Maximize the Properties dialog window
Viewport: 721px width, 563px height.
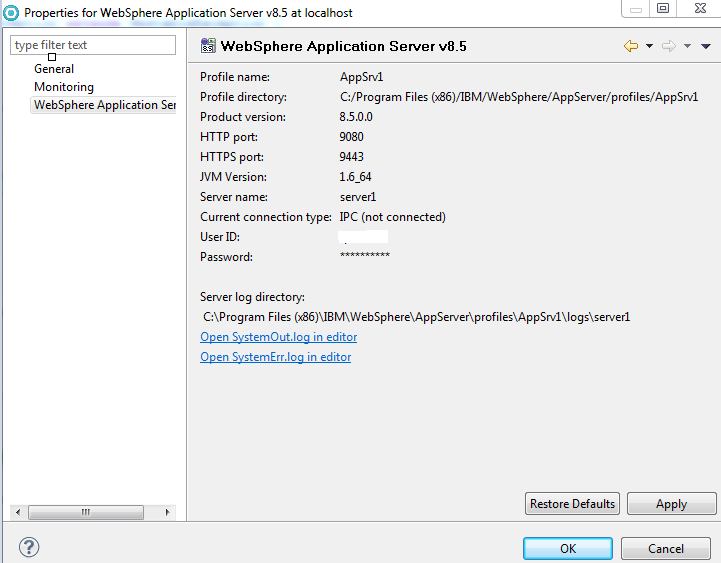click(x=663, y=8)
